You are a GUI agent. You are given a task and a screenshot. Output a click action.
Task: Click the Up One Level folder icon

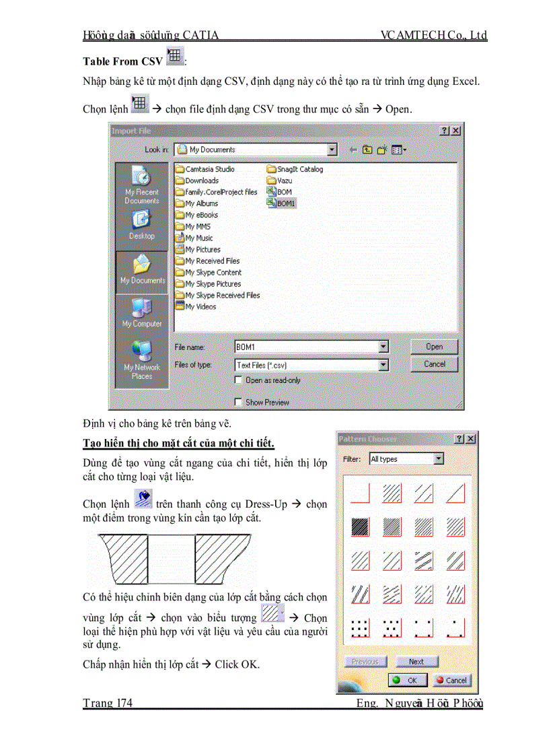[367, 149]
